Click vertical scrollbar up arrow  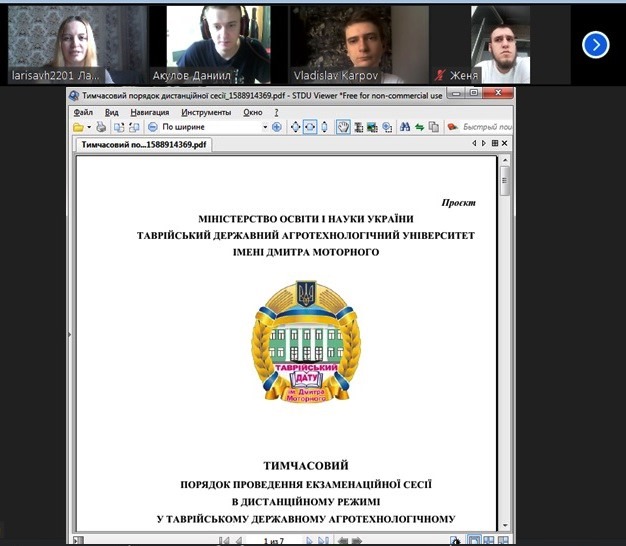coord(505,160)
